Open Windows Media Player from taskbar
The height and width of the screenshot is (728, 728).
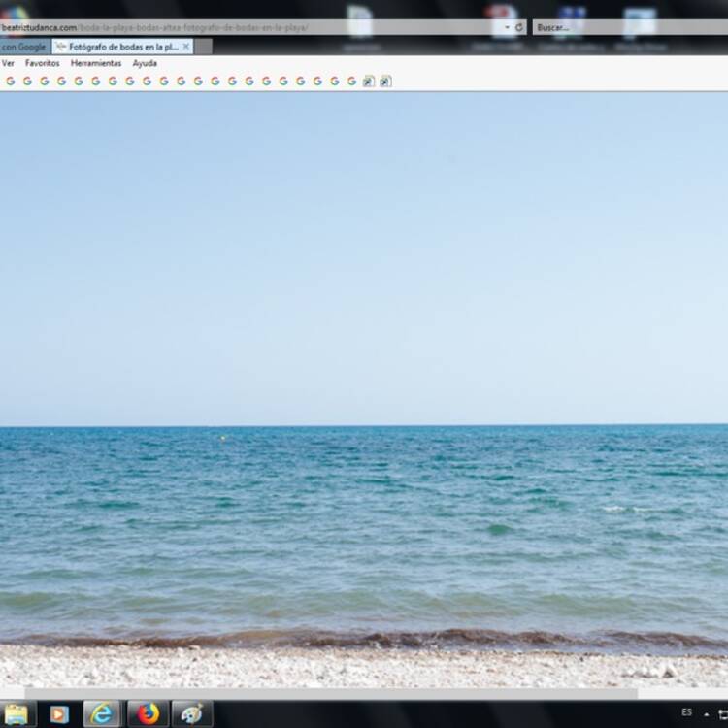(59, 714)
